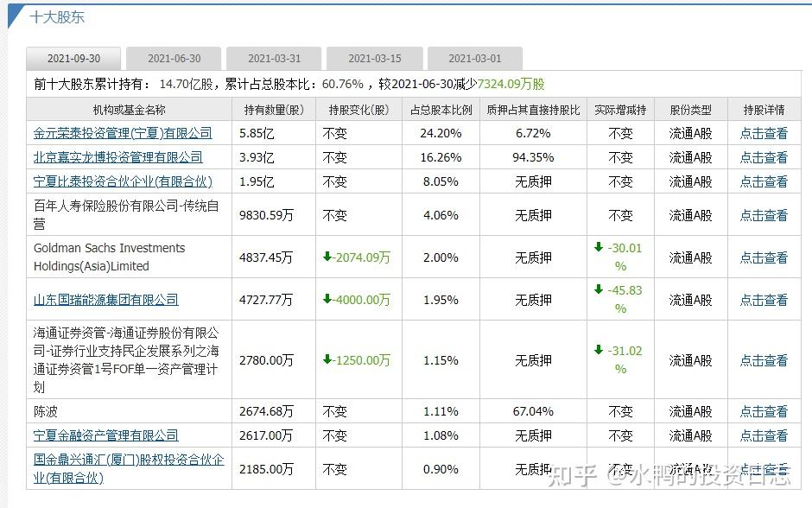Click the 16.26% share ratio cell
The image size is (812, 508).
pos(441,157)
